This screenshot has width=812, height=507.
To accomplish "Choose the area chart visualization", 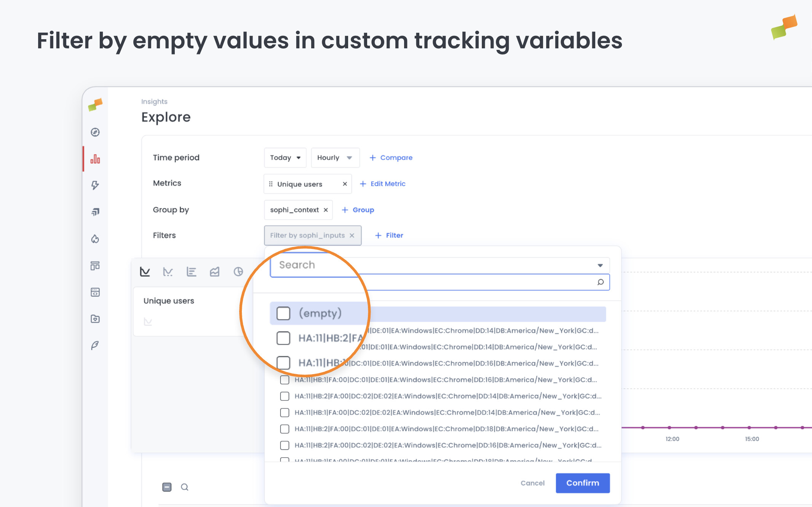I will pyautogui.click(x=214, y=272).
